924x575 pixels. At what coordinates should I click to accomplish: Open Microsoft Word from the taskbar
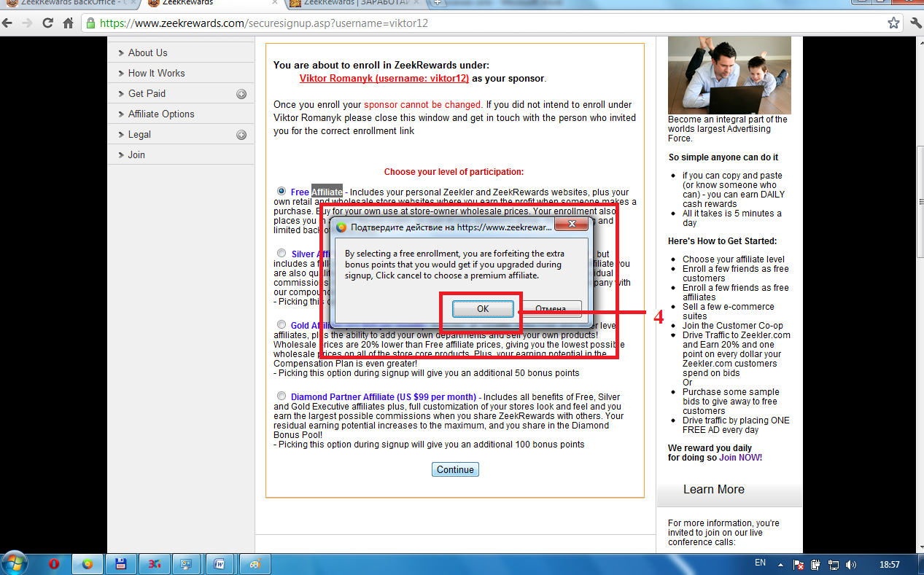click(x=220, y=564)
